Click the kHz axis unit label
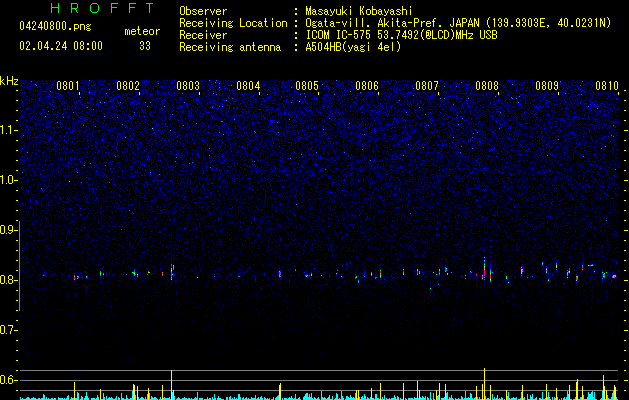 (9, 81)
